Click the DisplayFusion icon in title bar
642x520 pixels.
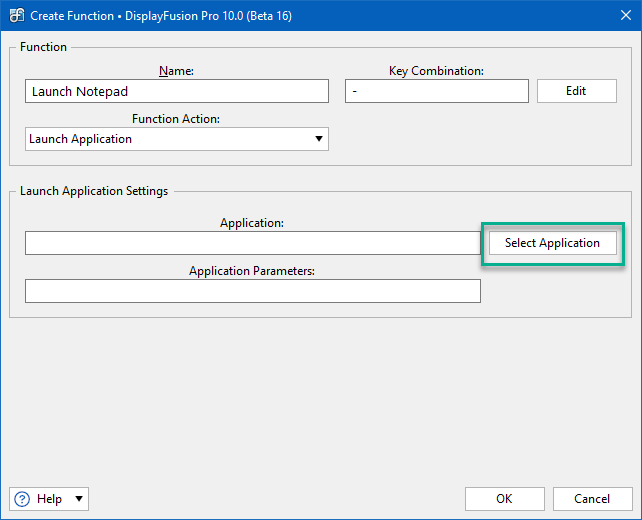(x=17, y=16)
